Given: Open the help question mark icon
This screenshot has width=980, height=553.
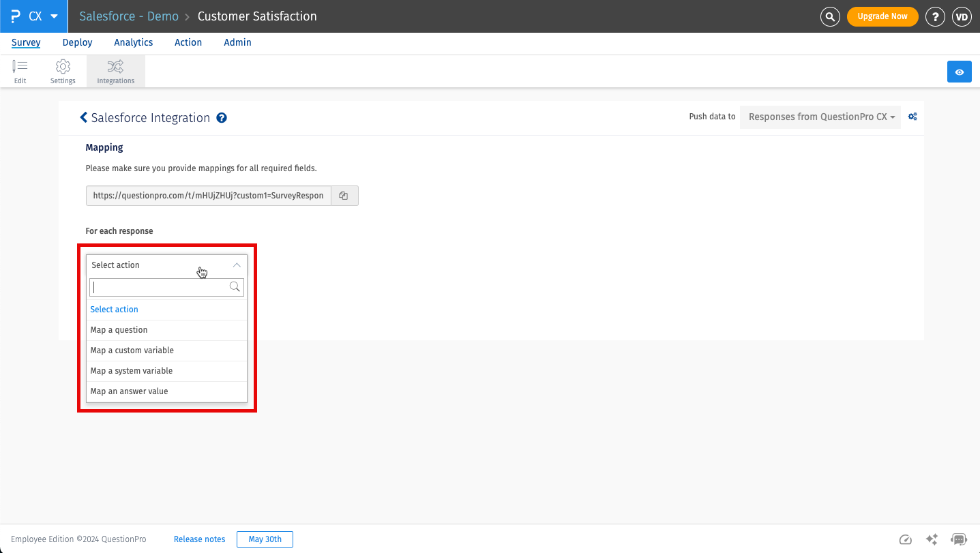Looking at the screenshot, I should (935, 16).
